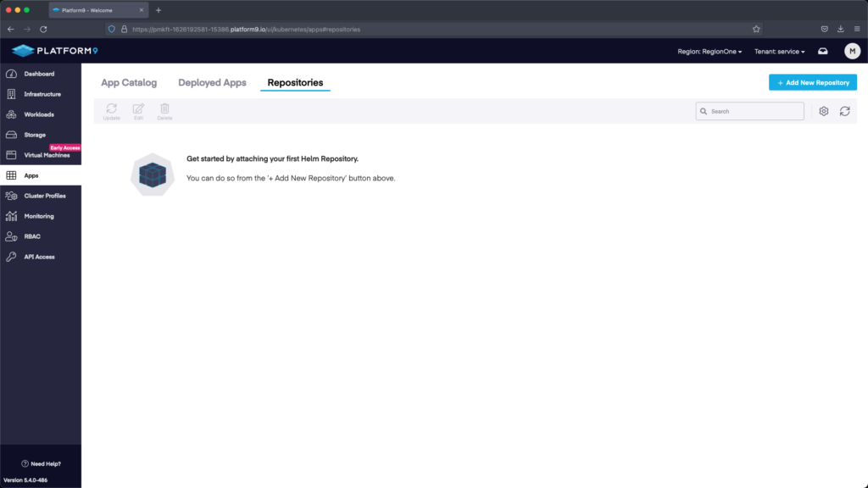Expand the Region: RegionOne dropdown

pyautogui.click(x=709, y=52)
